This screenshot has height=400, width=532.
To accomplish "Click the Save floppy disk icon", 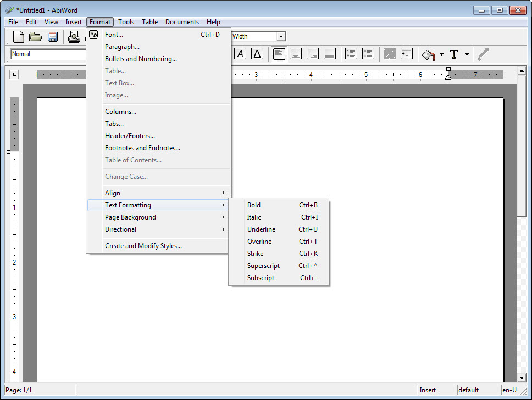I will click(x=53, y=37).
